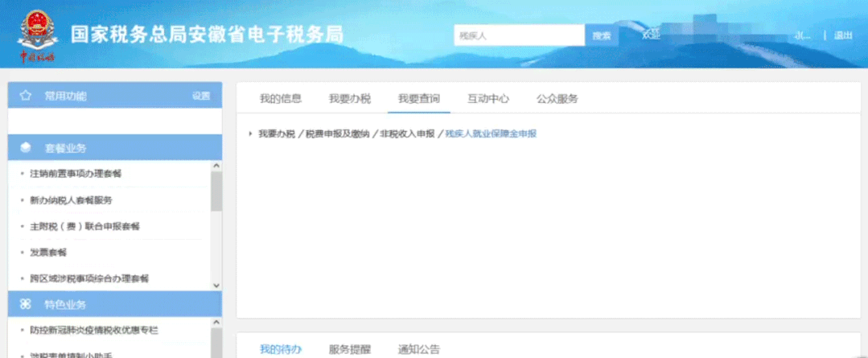Screen dimensions: 868x358
Task: Click the breadcrumb arrow before 我要办税
Action: 251,134
